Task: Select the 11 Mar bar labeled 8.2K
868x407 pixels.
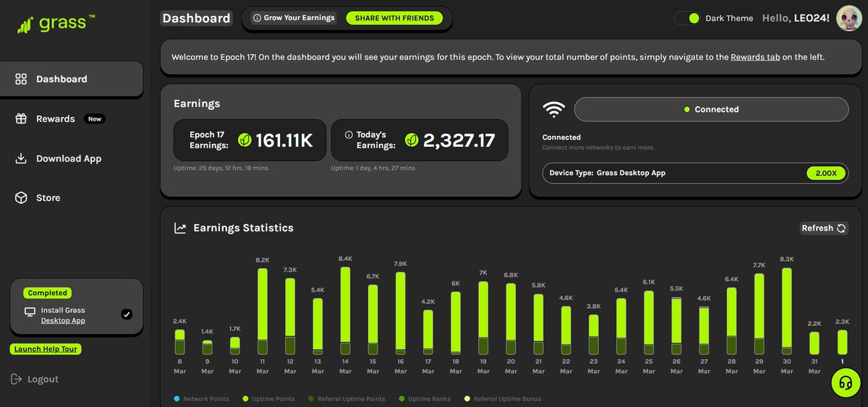Action: 263,311
